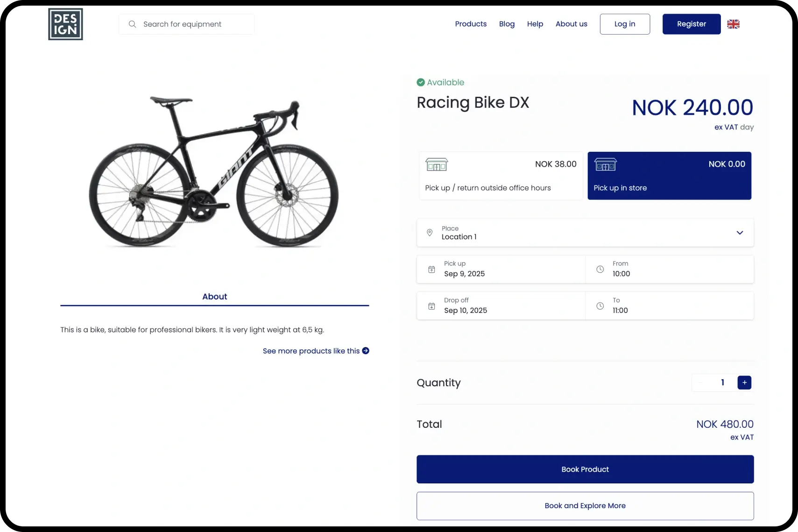Click the Book Product button
Viewport: 798px width, 532px height.
click(x=585, y=469)
